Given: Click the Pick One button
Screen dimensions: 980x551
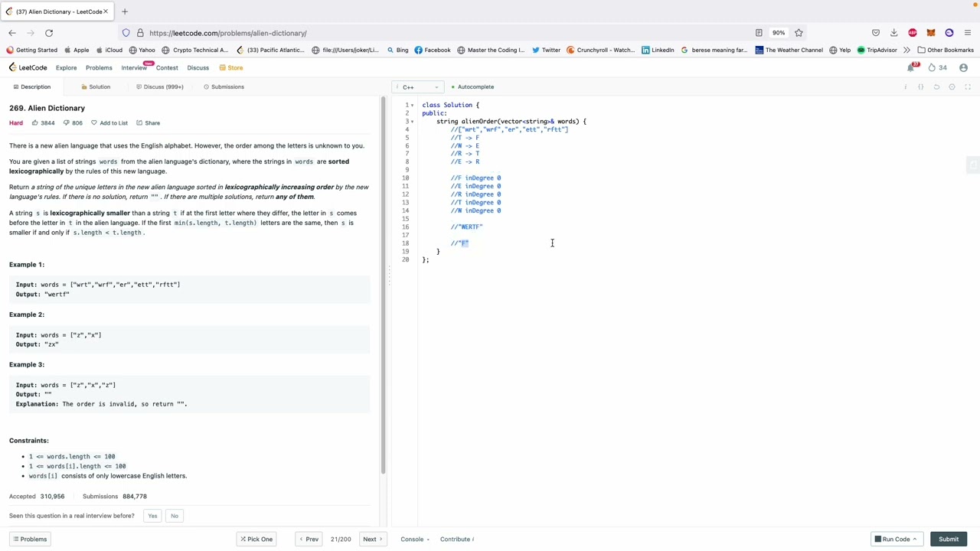Looking at the screenshot, I should coord(256,539).
